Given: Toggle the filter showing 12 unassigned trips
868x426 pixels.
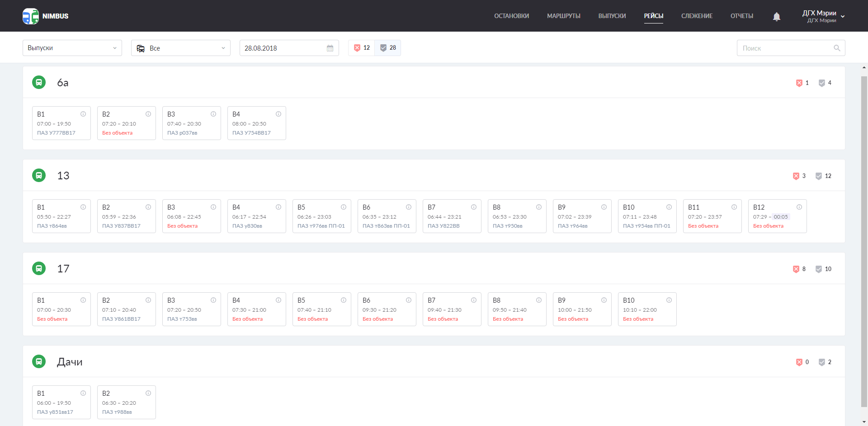Looking at the screenshot, I should click(362, 48).
